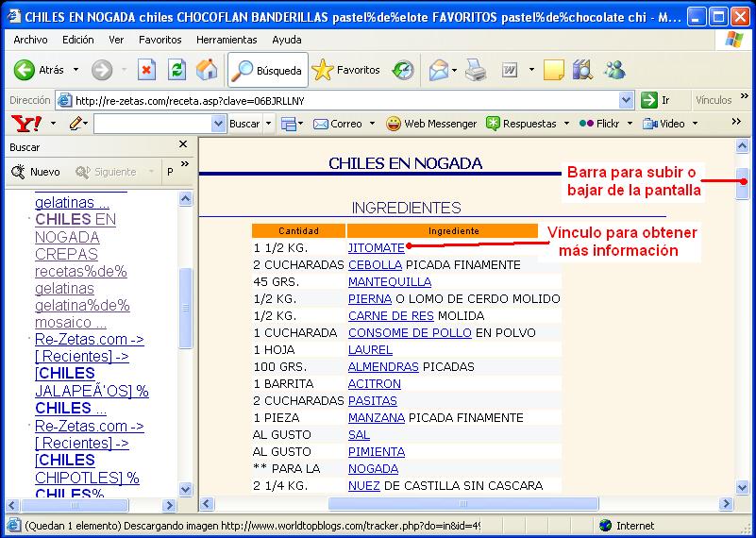This screenshot has height=538, width=756.
Task: Go to the Home page icon
Action: click(206, 70)
